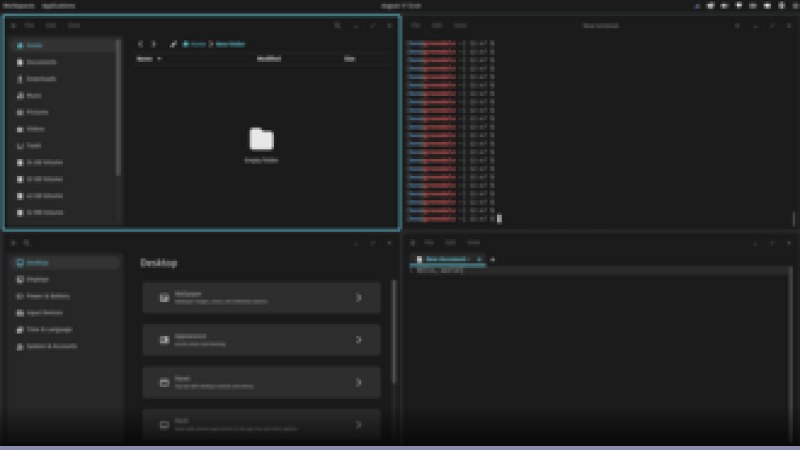Open the Edit menu in the text editor
The width and height of the screenshot is (800, 450).
[x=451, y=243]
